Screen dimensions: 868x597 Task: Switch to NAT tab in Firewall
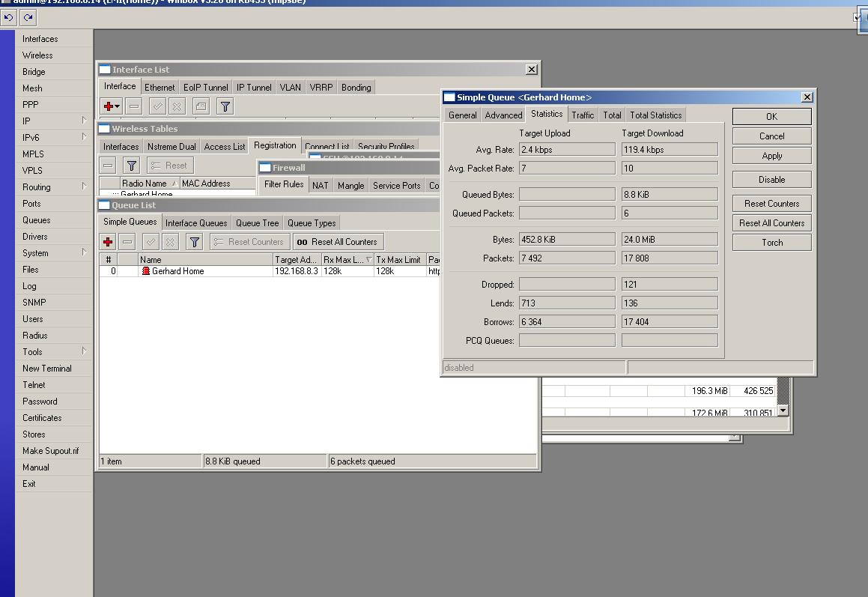[320, 186]
